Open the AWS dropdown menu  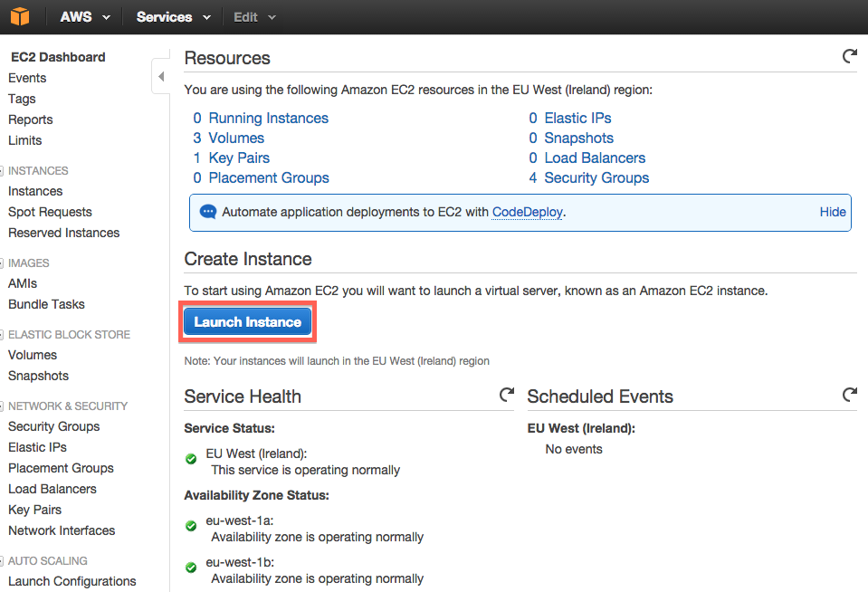tap(85, 17)
